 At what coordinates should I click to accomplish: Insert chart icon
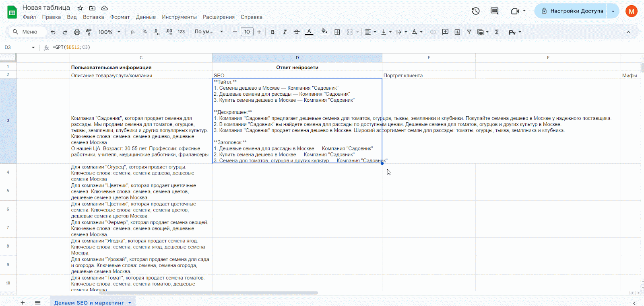pos(457,32)
